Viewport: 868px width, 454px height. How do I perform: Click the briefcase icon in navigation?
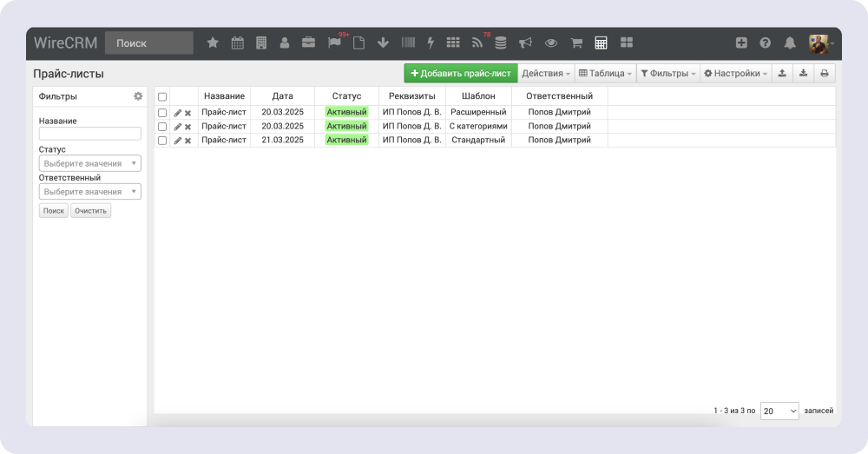[308, 43]
